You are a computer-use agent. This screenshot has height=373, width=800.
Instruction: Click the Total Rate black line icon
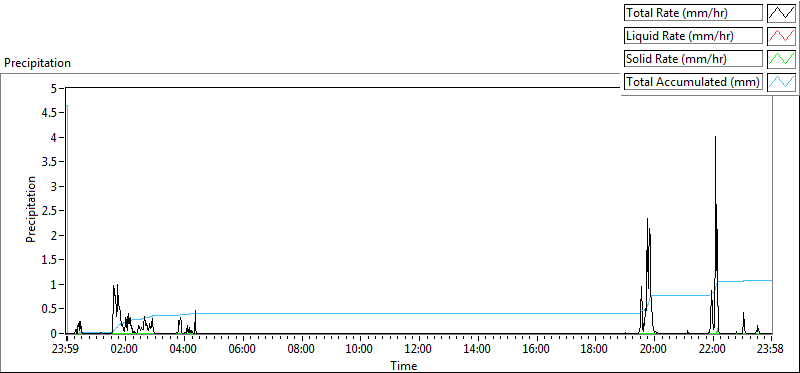pos(782,13)
